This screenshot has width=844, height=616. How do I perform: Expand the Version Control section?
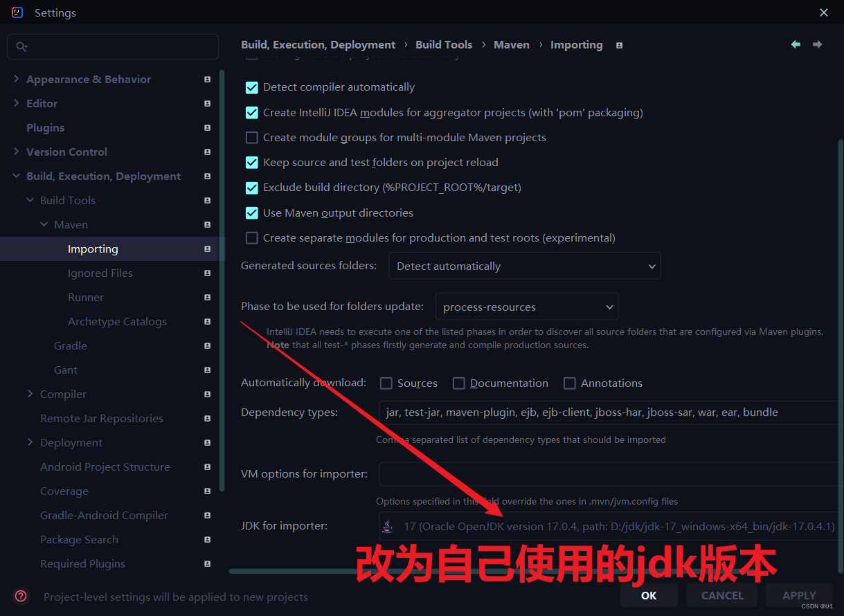(17, 152)
